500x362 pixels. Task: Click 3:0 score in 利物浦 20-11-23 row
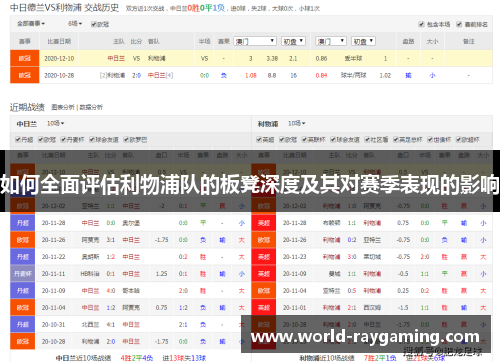pyautogui.click(x=352, y=257)
